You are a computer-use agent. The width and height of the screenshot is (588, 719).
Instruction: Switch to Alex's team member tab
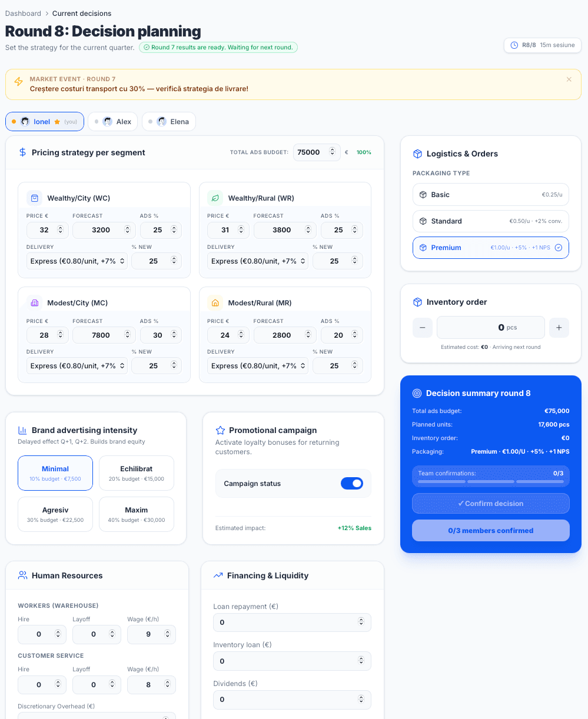112,122
